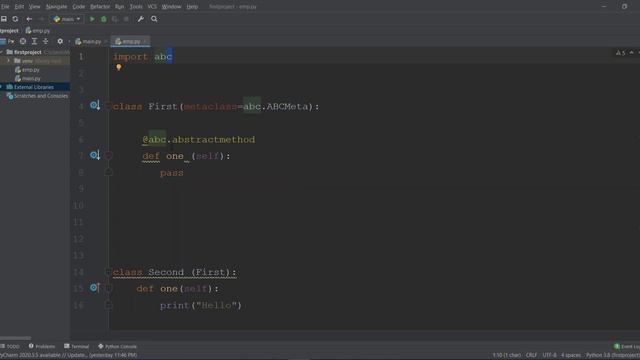Click the Forward navigation arrow

41,19
